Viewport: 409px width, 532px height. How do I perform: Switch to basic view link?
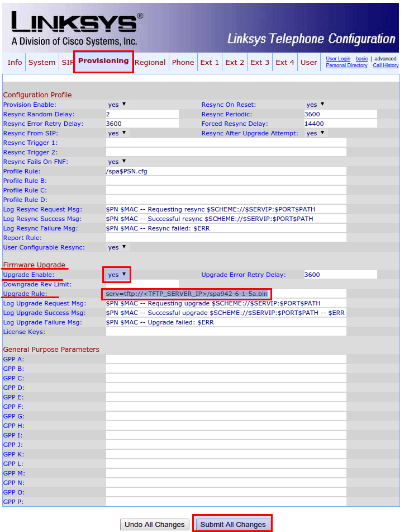tap(362, 59)
